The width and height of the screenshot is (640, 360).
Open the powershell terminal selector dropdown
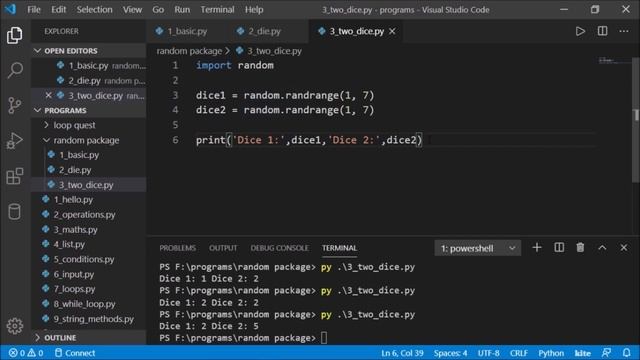477,248
